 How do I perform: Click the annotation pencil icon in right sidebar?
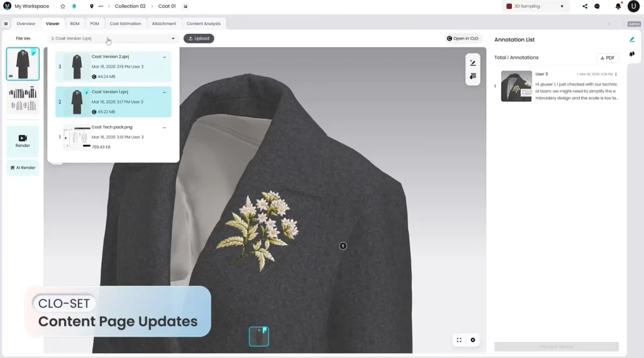click(x=632, y=40)
